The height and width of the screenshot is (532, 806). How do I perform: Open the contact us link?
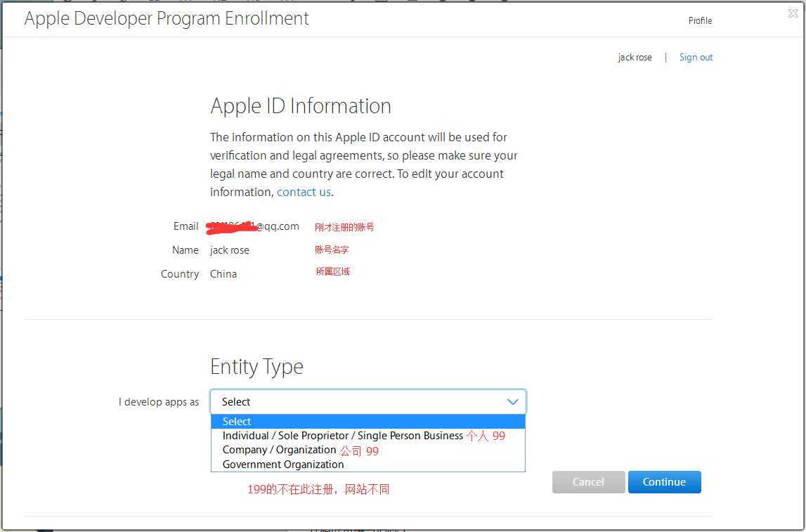coord(304,192)
